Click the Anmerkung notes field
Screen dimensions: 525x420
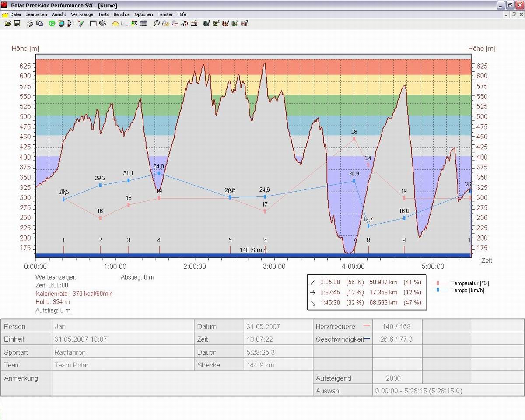click(x=182, y=384)
